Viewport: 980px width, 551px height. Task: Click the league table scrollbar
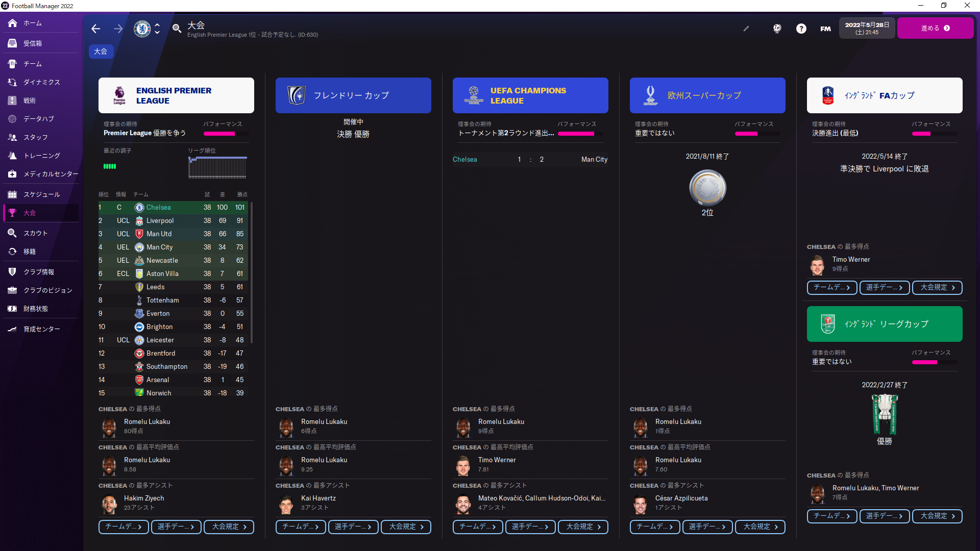pos(252,273)
